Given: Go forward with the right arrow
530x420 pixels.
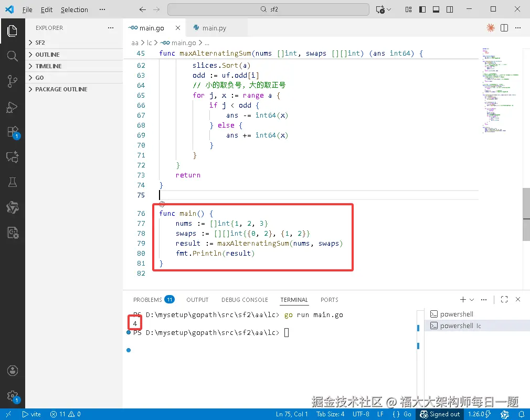Looking at the screenshot, I should (156, 9).
